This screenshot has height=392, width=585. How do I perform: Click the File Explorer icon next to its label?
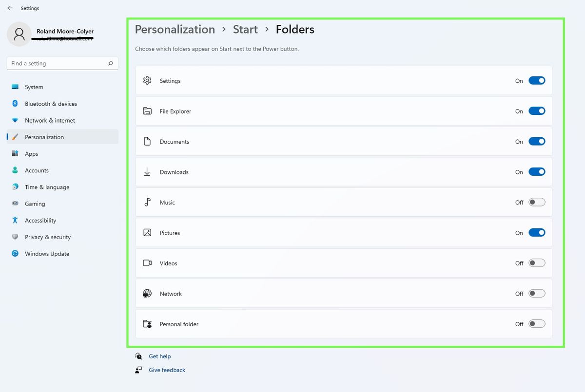coord(147,111)
